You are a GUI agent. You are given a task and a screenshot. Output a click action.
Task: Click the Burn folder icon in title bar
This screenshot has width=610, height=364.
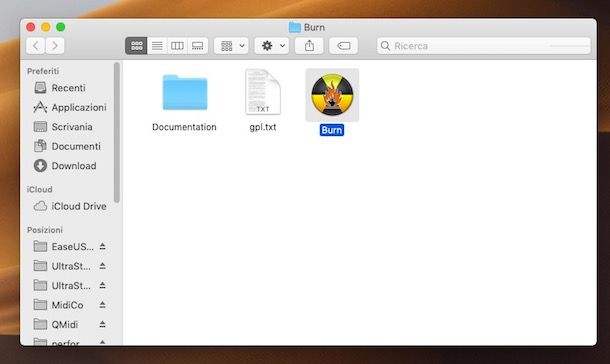point(294,27)
